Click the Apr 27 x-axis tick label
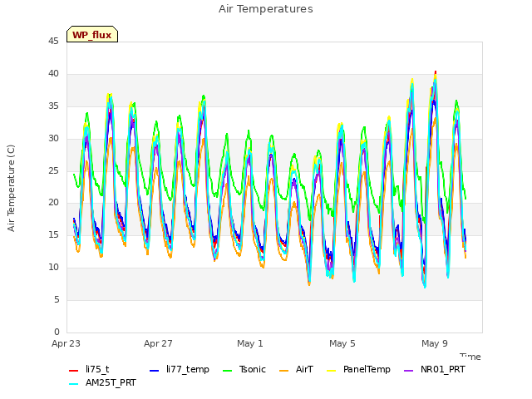 pos(158,343)
